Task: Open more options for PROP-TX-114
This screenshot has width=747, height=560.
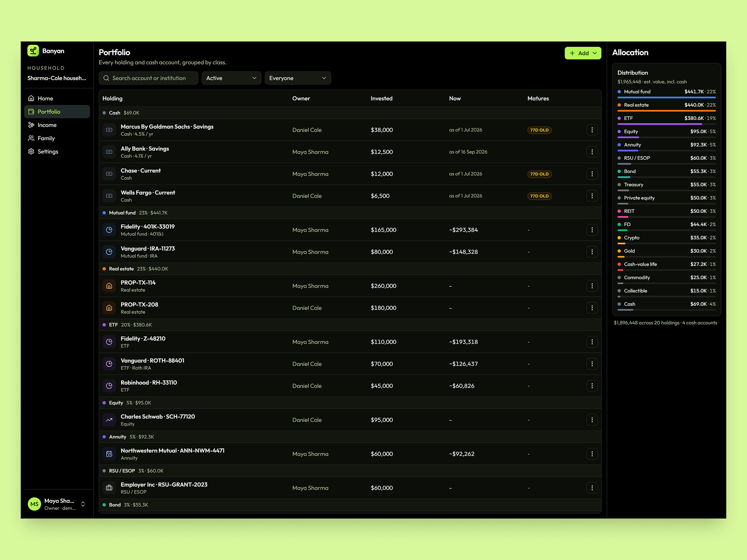Action: (592, 286)
